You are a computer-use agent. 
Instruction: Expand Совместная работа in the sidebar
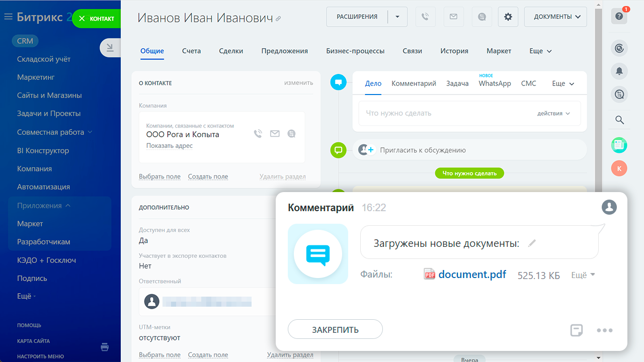(x=55, y=132)
